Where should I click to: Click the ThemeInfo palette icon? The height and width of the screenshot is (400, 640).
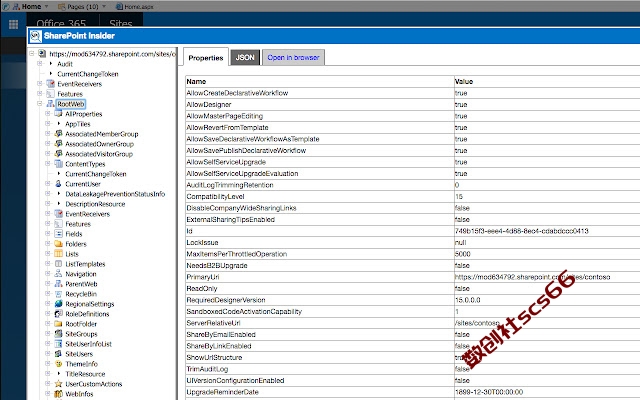[58, 364]
